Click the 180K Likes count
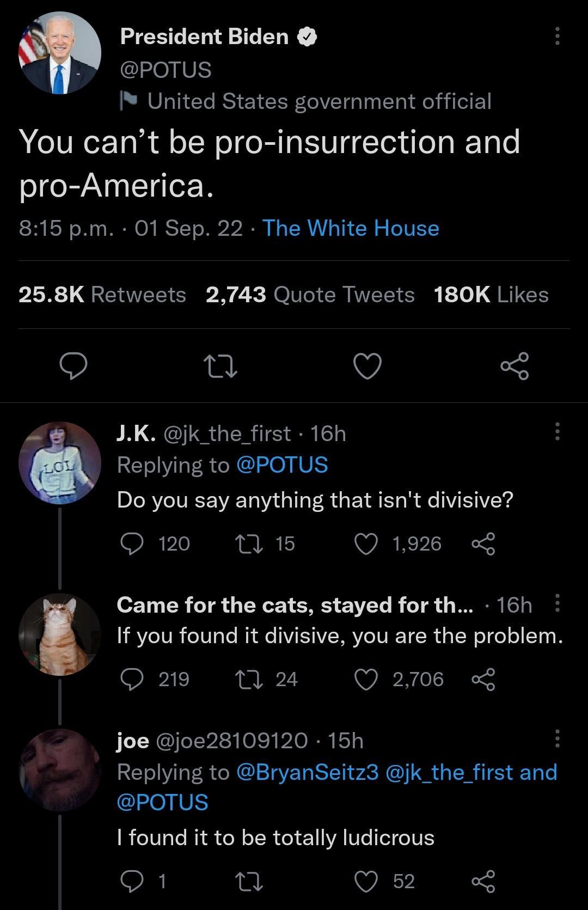This screenshot has height=910, width=588. pos(491,294)
